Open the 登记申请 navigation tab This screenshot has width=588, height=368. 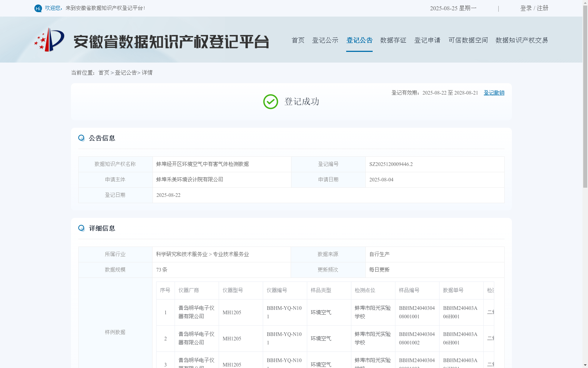pyautogui.click(x=427, y=40)
